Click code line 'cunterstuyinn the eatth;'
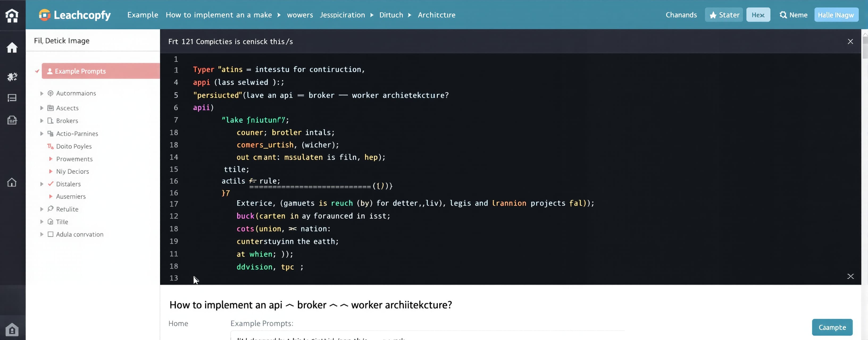868x340 pixels. coord(287,241)
